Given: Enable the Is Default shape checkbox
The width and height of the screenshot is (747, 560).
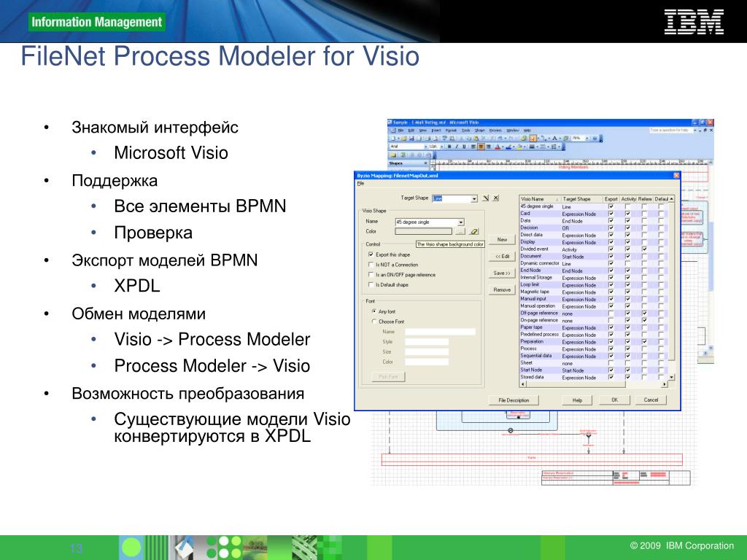Looking at the screenshot, I should pyautogui.click(x=371, y=284).
